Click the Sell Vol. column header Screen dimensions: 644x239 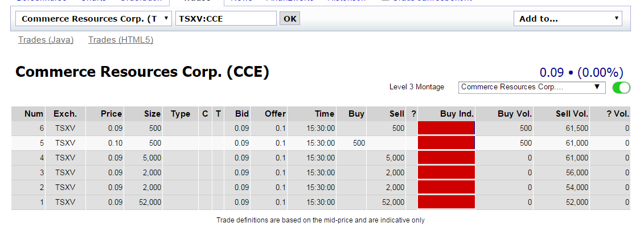click(x=572, y=114)
